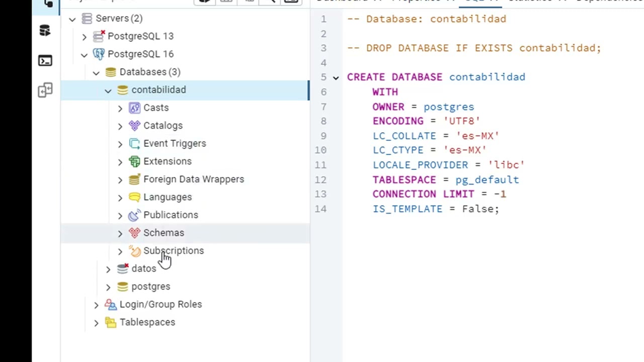
Task: Select the 'datos' database label
Action: (144, 268)
